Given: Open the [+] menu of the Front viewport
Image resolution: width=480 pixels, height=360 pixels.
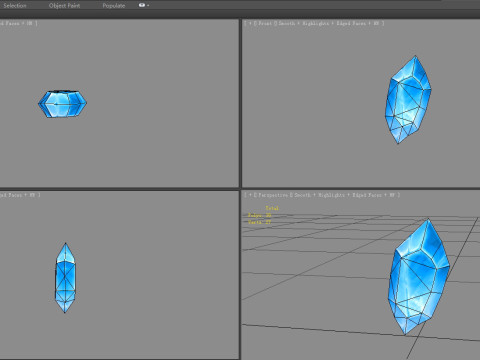Looking at the screenshot, I should click(x=250, y=23).
